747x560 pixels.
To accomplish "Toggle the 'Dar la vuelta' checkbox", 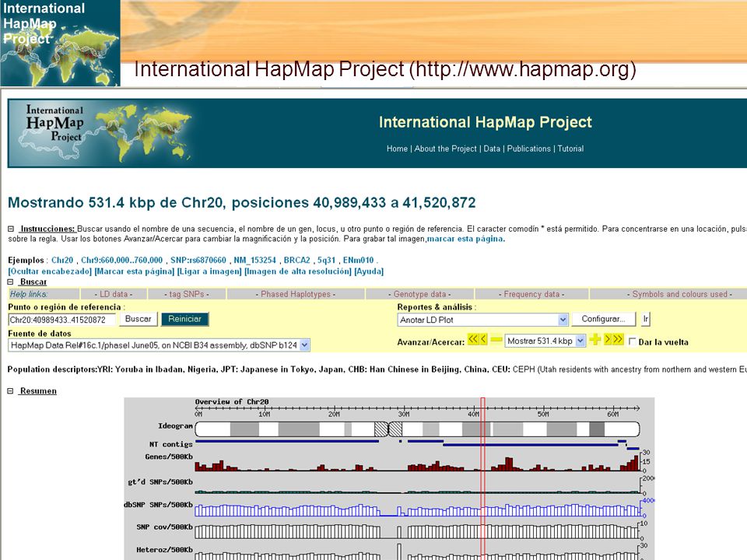I will (632, 342).
